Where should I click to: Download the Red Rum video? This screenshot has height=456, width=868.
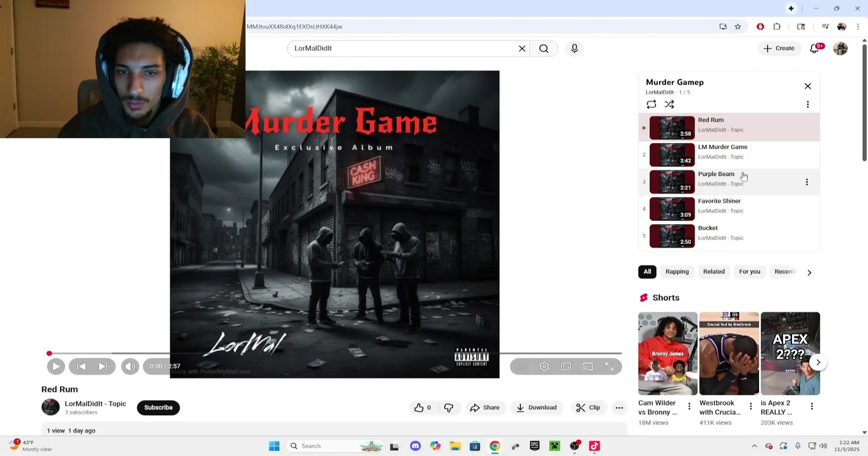pyautogui.click(x=536, y=408)
